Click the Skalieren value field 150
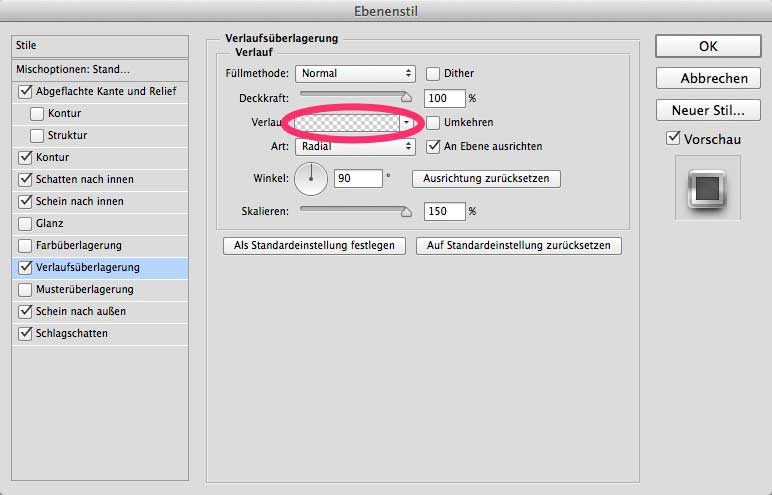Image resolution: width=772 pixels, height=495 pixels. 445,211
